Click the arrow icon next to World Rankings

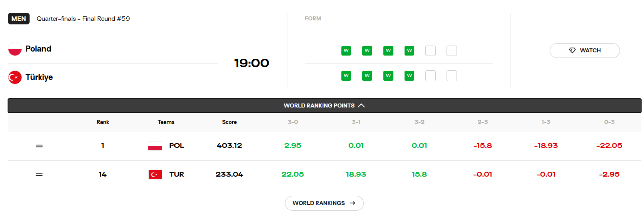tap(352, 203)
